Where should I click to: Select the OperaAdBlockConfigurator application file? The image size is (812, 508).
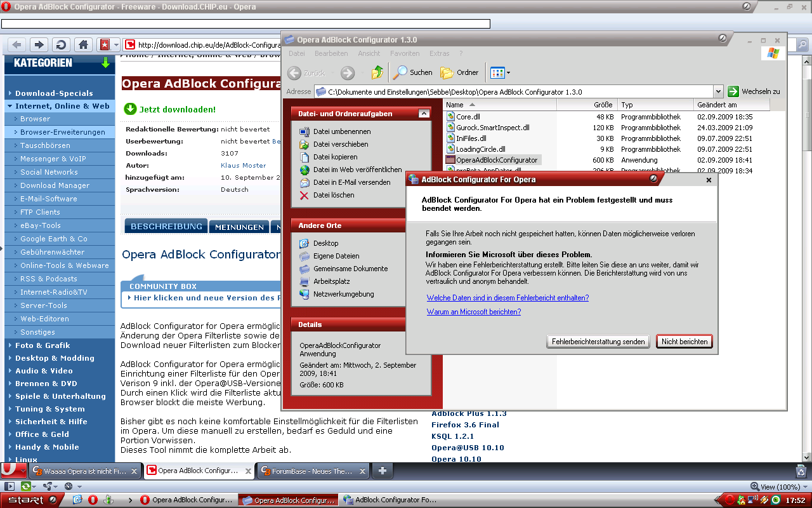492,160
